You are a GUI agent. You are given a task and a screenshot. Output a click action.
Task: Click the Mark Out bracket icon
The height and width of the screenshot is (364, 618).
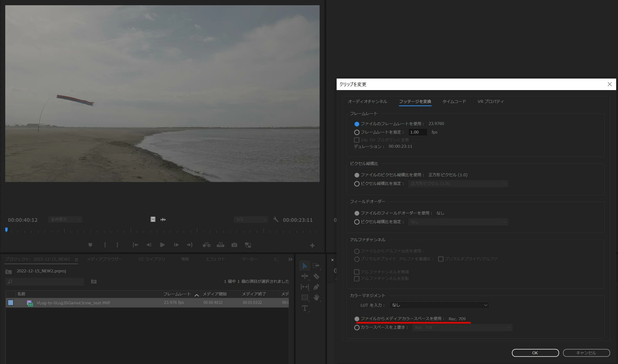pos(117,245)
